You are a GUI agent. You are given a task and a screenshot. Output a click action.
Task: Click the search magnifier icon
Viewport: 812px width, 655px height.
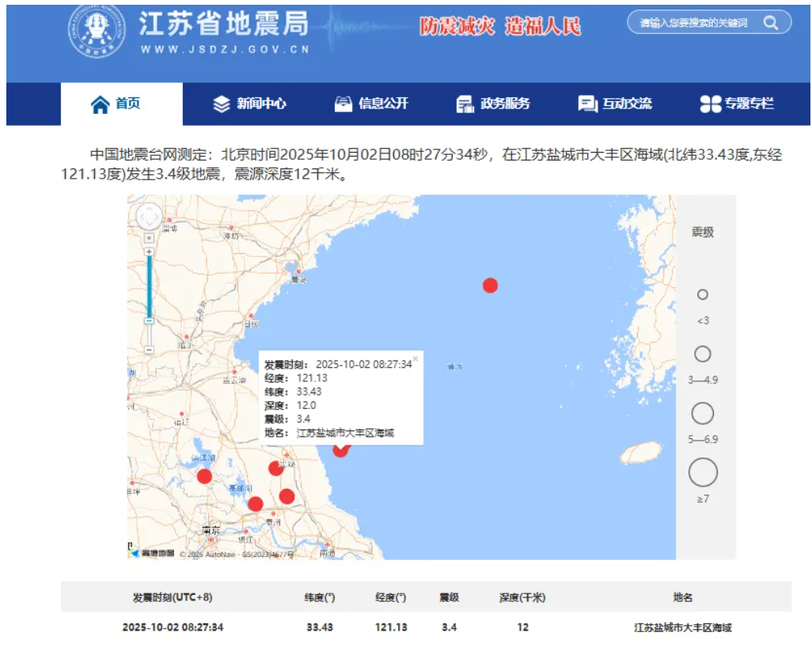[x=770, y=23]
